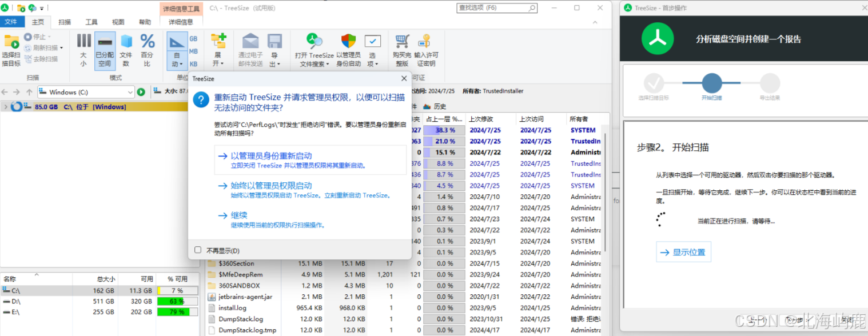Set unit to GB
The width and height of the screenshot is (868, 336).
point(193,39)
